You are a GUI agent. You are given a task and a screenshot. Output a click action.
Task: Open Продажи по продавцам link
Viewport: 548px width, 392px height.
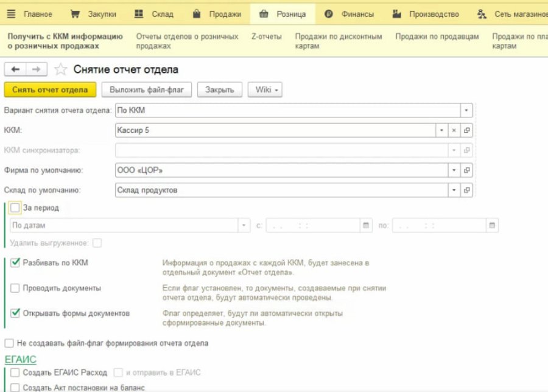(437, 37)
